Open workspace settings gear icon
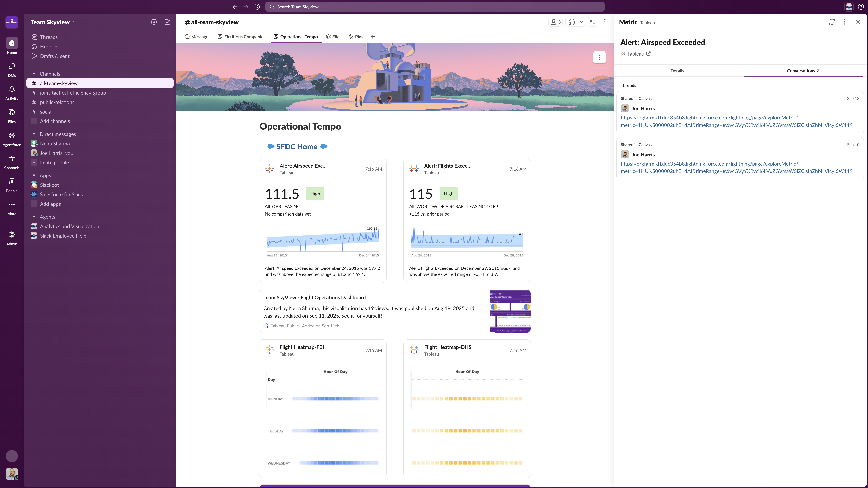Image resolution: width=868 pixels, height=488 pixels. (x=154, y=22)
